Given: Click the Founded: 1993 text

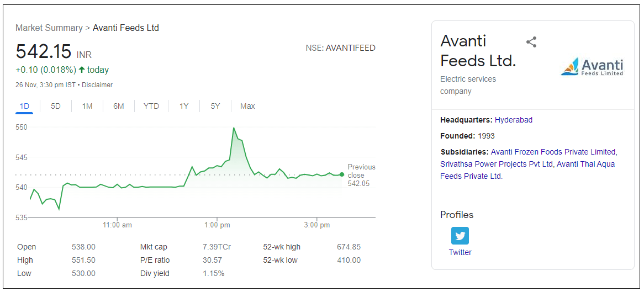Looking at the screenshot, I should [x=467, y=136].
